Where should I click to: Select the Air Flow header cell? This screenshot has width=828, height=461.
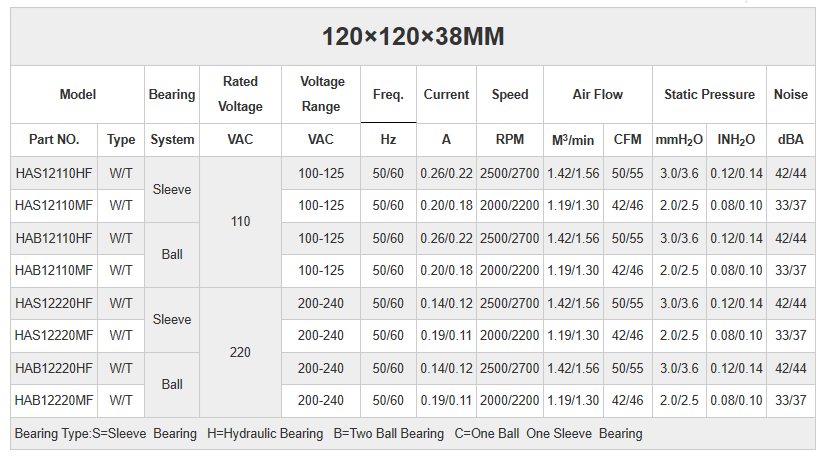(x=597, y=95)
